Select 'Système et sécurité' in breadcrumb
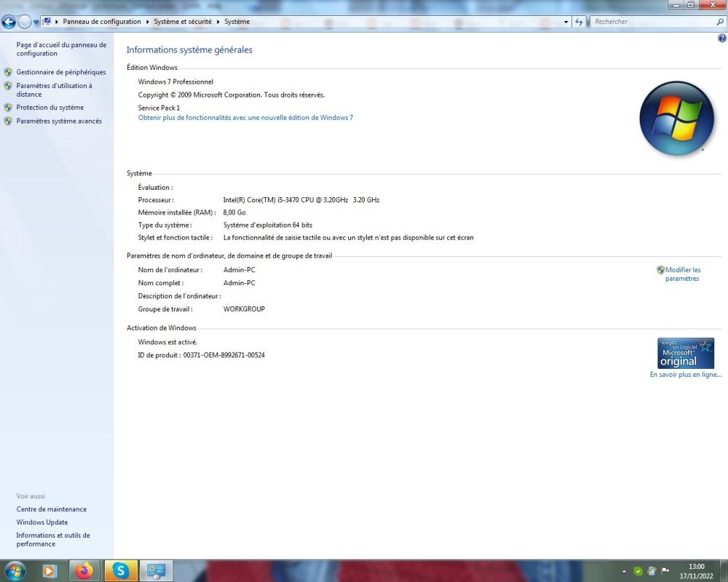 pyautogui.click(x=183, y=22)
